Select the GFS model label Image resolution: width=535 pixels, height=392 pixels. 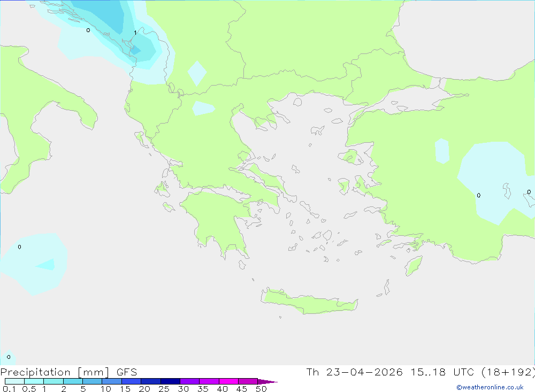click(x=127, y=372)
